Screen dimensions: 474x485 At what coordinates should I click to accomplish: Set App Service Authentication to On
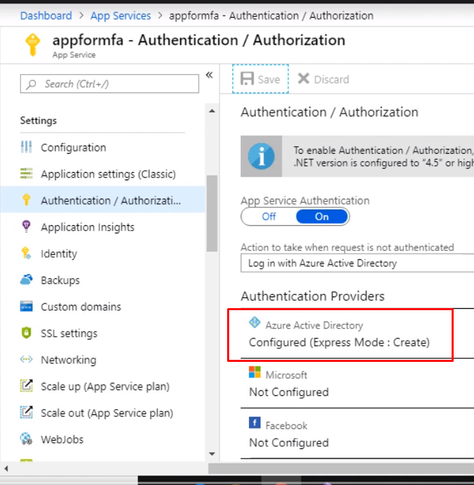click(x=322, y=217)
